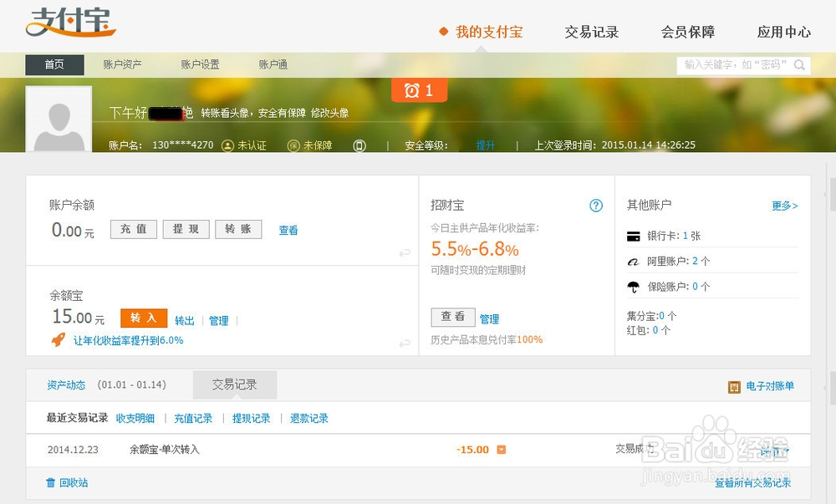Click the megaphone icon next to 未保障
836x504 pixels.
[x=359, y=145]
